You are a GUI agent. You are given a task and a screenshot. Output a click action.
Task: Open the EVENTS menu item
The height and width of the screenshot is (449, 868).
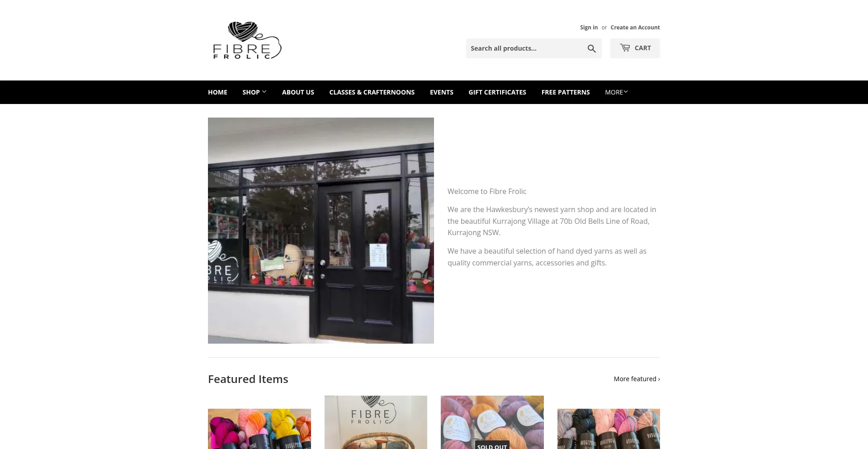tap(441, 92)
